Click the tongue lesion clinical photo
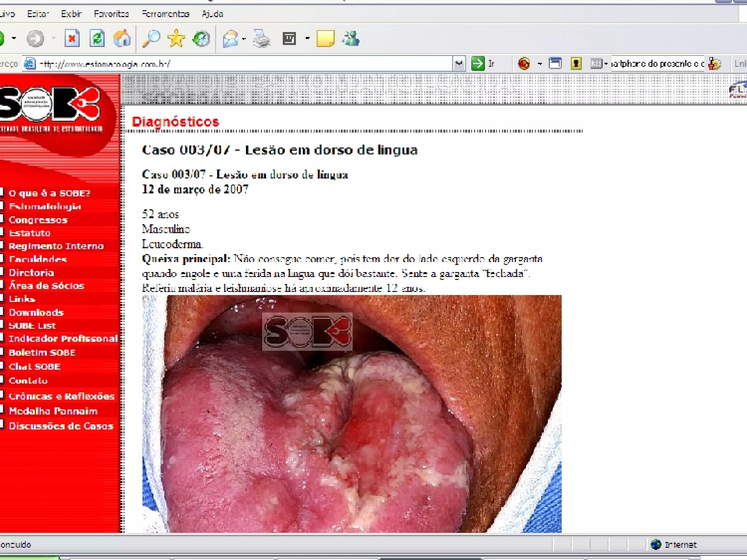This screenshot has height=560, width=747. (352, 414)
